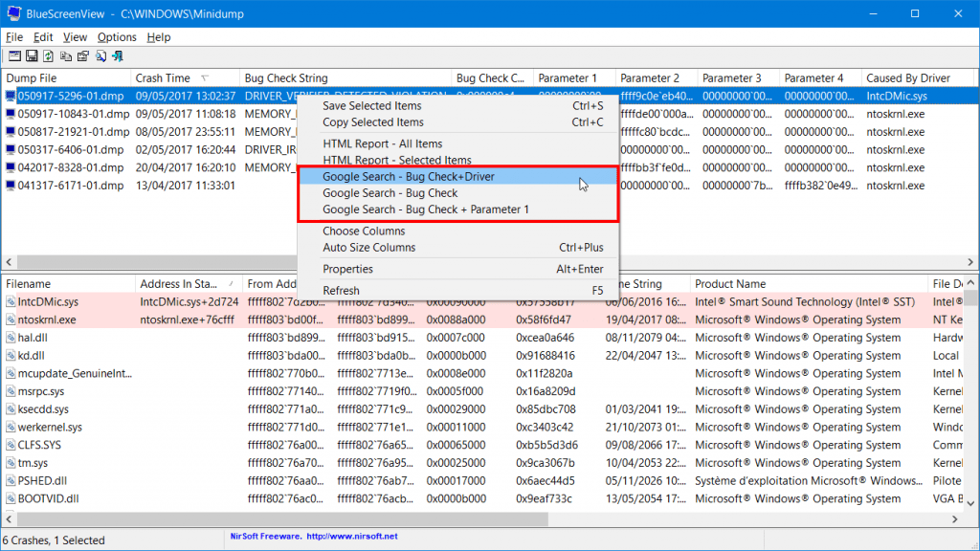Select HTML Report - Selected Items
The image size is (980, 551).
click(458, 160)
